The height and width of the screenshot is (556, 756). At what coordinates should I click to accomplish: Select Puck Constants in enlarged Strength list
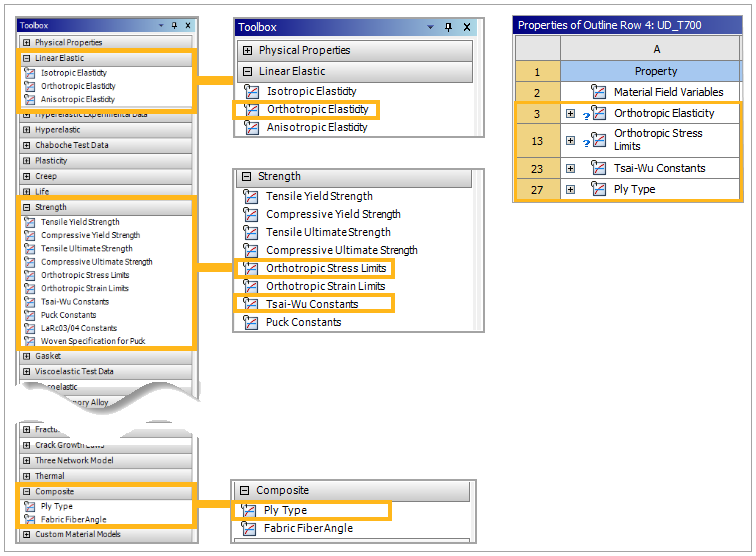303,322
